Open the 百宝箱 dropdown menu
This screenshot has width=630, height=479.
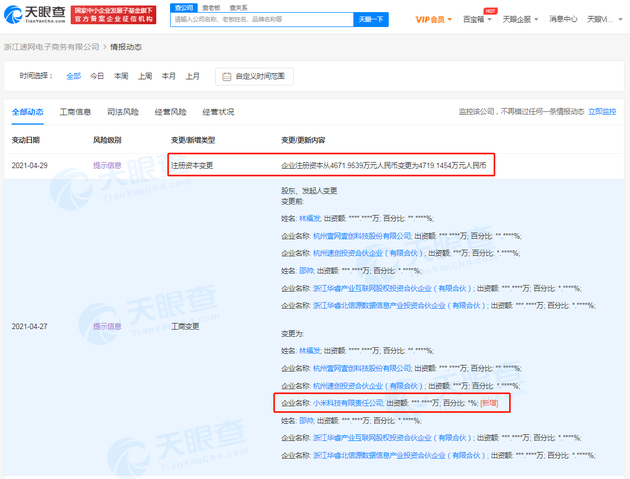[477, 19]
